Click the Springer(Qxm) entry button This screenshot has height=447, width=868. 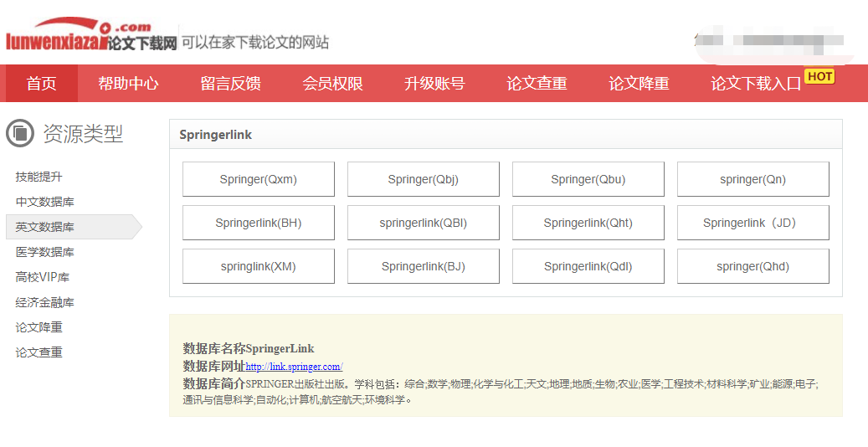click(258, 179)
